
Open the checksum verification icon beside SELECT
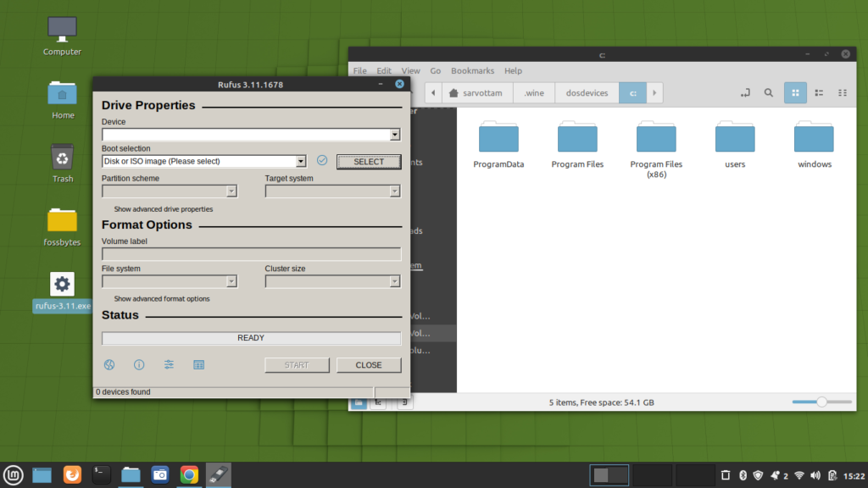323,161
